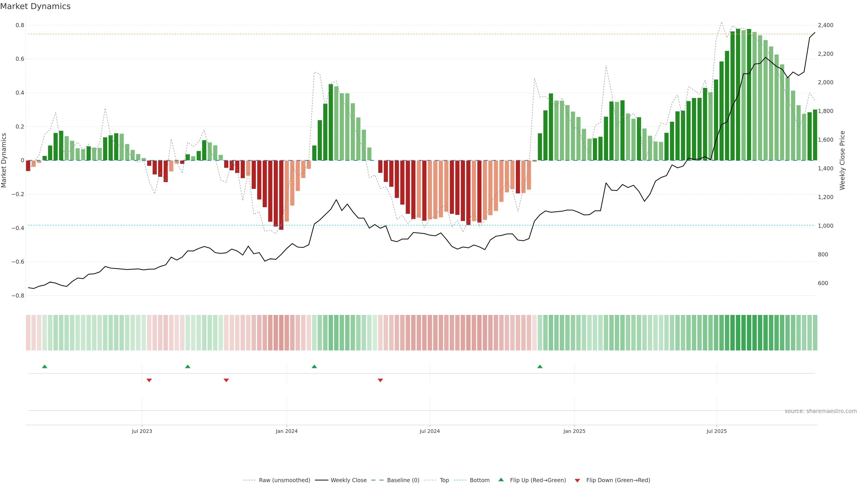Click the green triangle icon in the legend

pos(501,480)
